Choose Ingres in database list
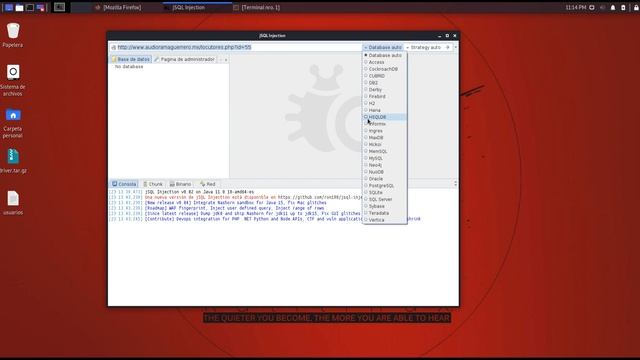Image resolution: width=640 pixels, height=360 pixels. tap(384, 131)
